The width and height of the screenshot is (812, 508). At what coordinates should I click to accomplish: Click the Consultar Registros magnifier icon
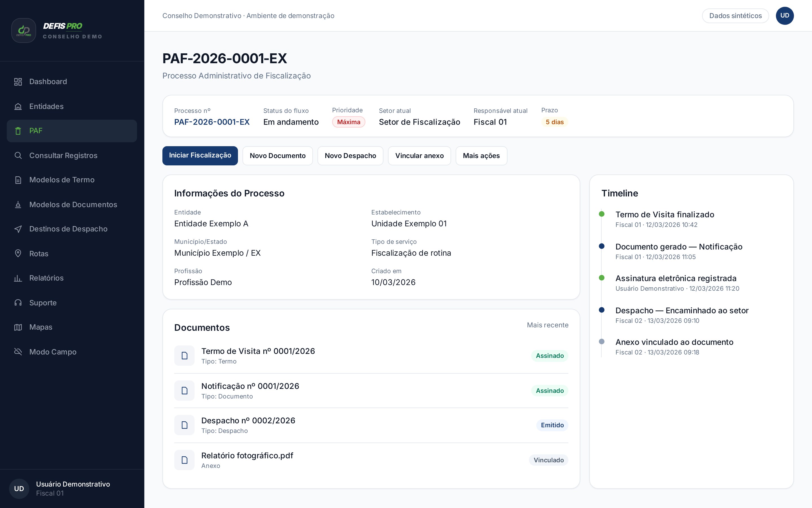[x=18, y=156]
